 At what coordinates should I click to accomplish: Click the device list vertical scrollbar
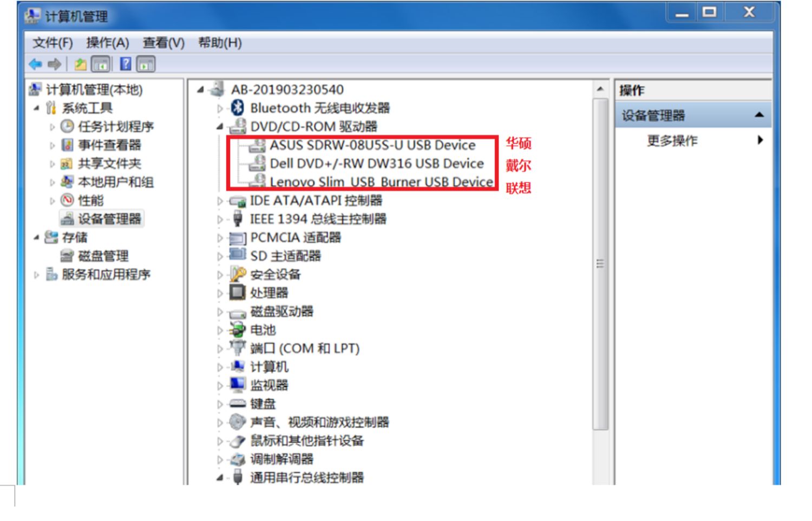[x=600, y=264]
